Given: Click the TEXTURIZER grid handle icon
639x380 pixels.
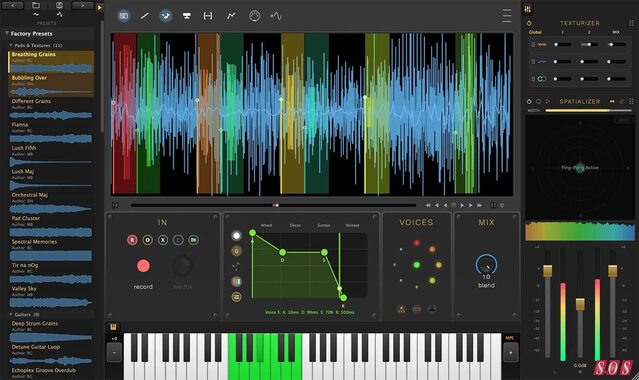Looking at the screenshot, I should coord(631,23).
